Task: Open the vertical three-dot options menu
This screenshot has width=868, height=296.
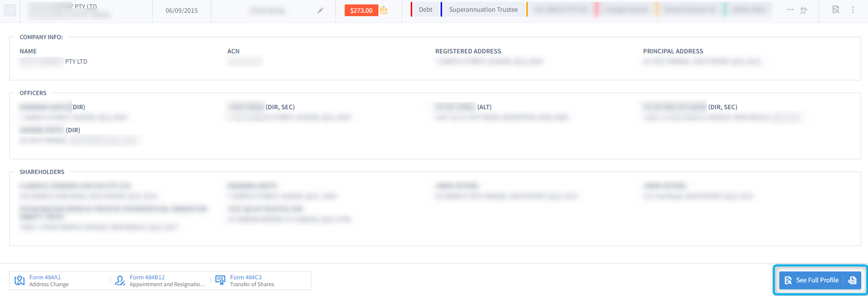Action: click(x=853, y=10)
